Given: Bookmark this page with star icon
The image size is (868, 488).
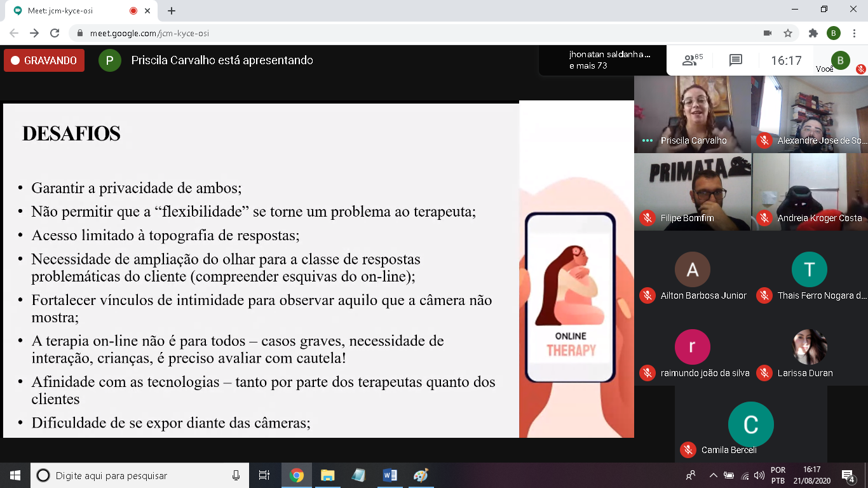Looking at the screenshot, I should (788, 33).
